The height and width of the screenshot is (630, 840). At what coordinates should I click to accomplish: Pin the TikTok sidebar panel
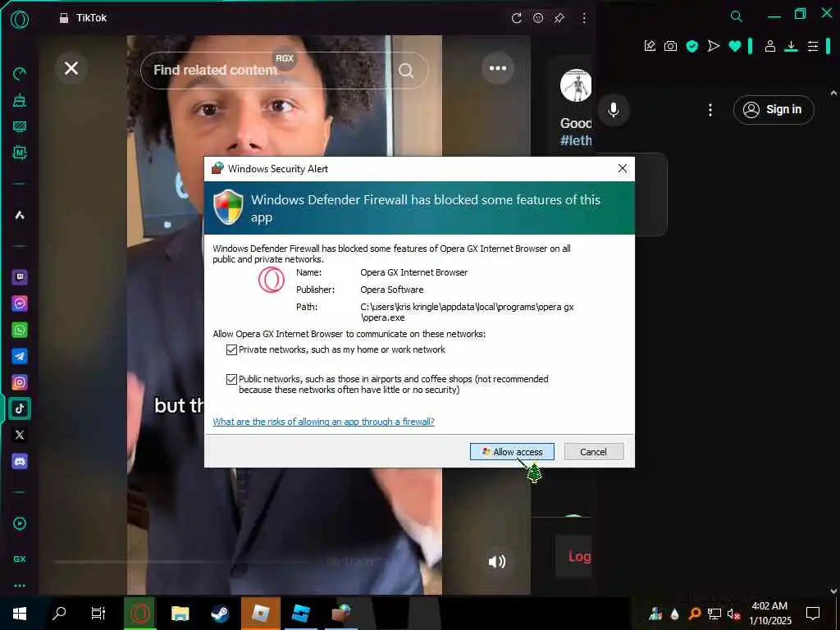click(559, 18)
